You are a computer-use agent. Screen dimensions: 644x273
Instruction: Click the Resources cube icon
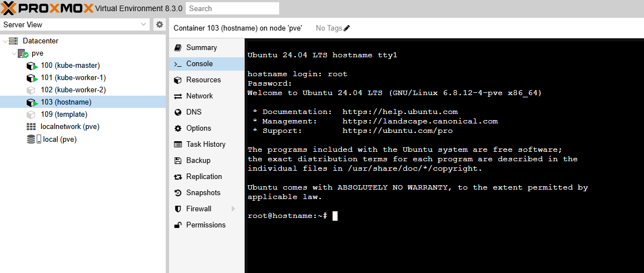pyautogui.click(x=178, y=80)
